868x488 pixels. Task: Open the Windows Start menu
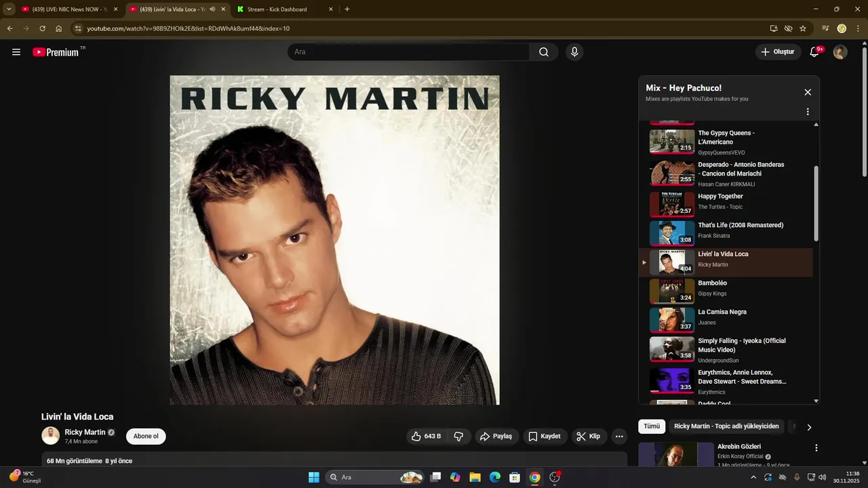[314, 477]
